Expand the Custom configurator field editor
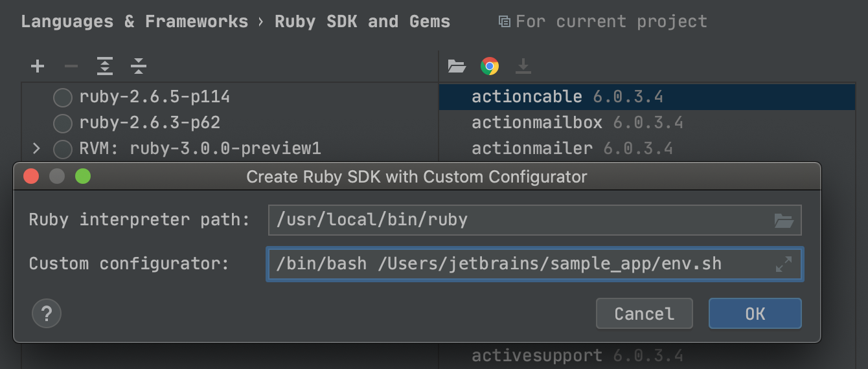 pos(784,264)
